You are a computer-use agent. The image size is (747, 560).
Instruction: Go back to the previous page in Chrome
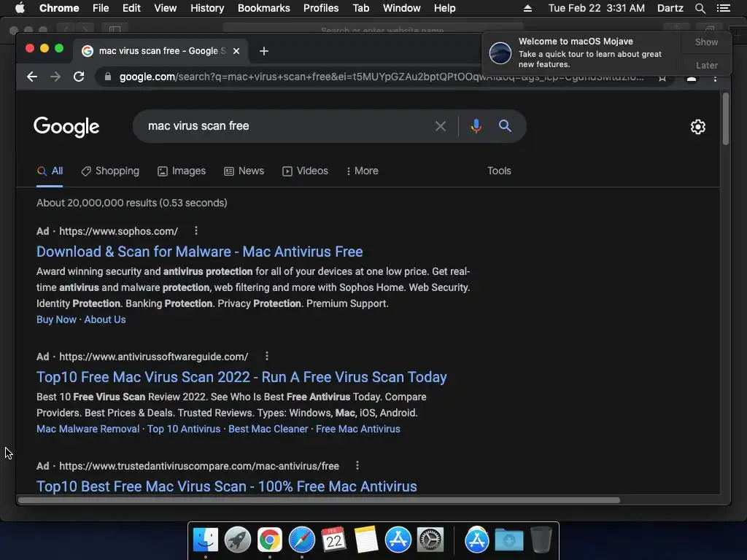coord(32,77)
